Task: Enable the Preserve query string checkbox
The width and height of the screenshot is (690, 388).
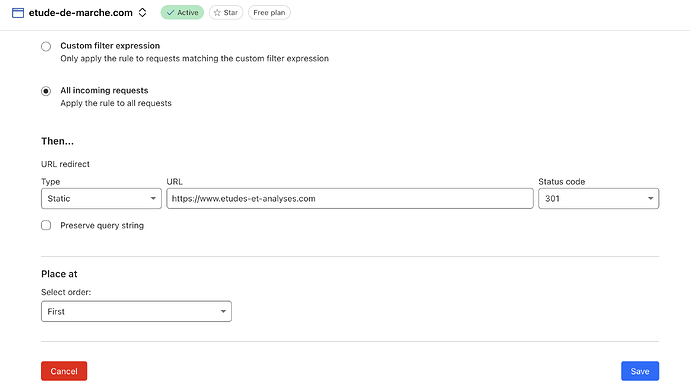Action: point(46,225)
